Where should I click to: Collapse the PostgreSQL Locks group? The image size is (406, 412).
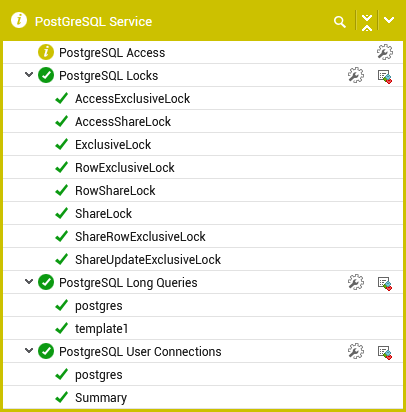point(29,74)
